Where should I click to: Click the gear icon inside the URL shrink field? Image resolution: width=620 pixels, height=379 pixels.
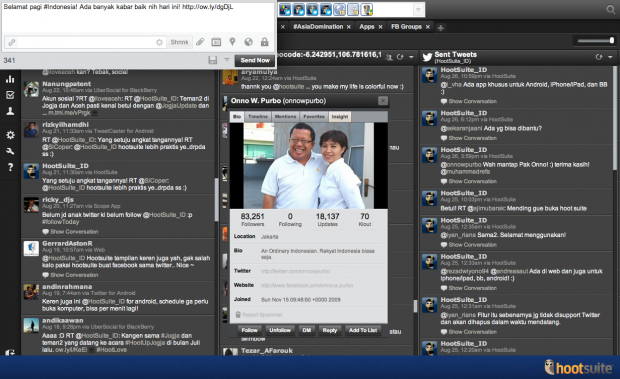point(159,42)
